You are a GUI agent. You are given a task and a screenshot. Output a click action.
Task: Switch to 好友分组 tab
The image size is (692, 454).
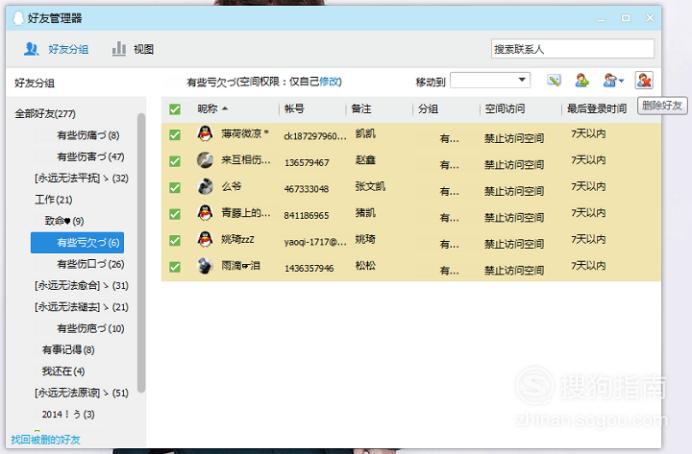[x=56, y=49]
